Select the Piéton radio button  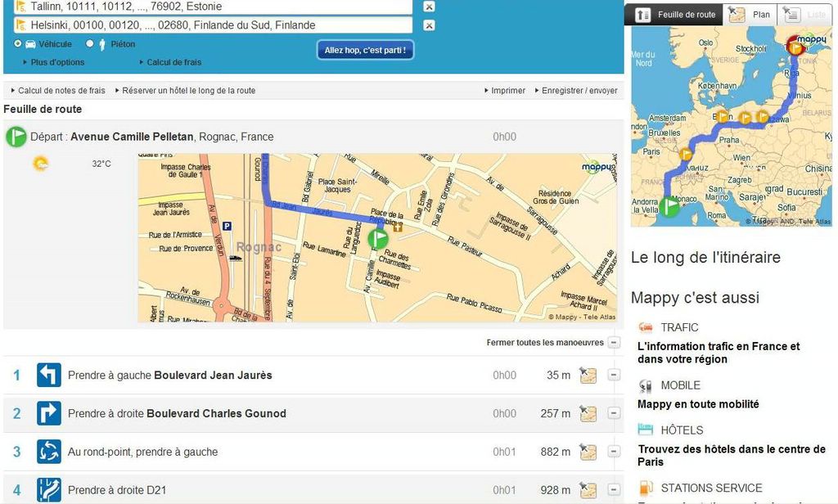[x=90, y=44]
